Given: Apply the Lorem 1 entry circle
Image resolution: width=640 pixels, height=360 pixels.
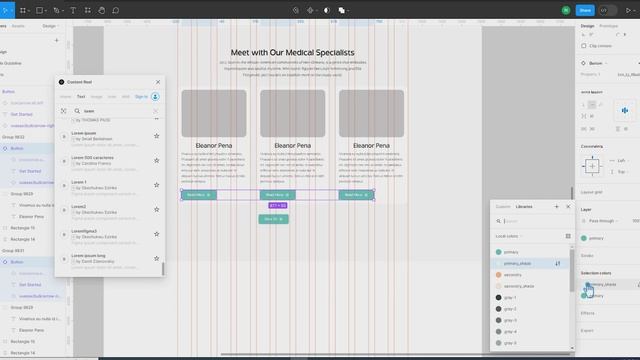Looking at the screenshot, I should 64,186.
